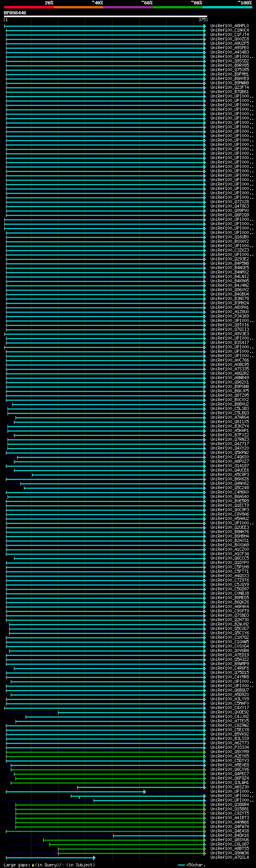Click the UniRef100_Q38DR4 label
The width and height of the screenshot is (256, 868).
tap(230, 805)
